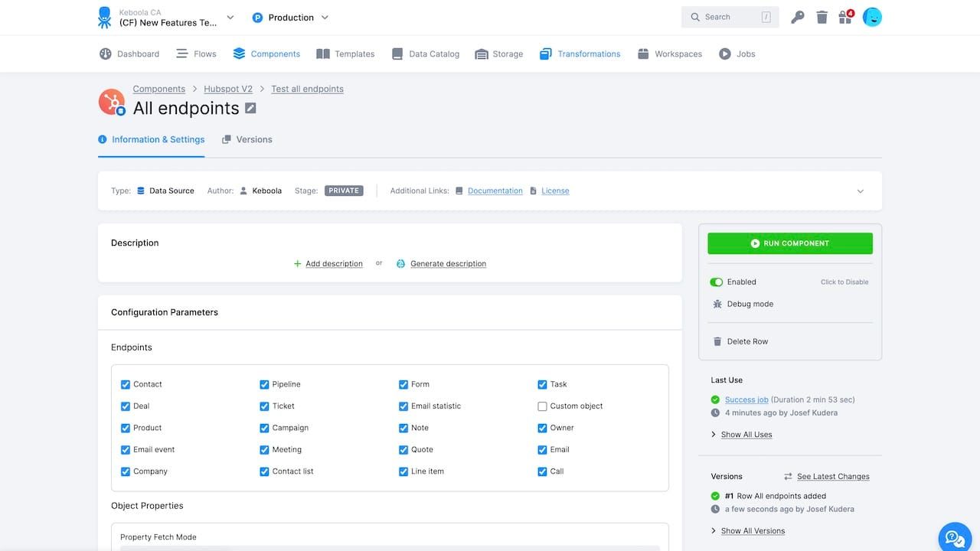
Task: Enable Debug mode using the bug icon
Action: (x=717, y=304)
